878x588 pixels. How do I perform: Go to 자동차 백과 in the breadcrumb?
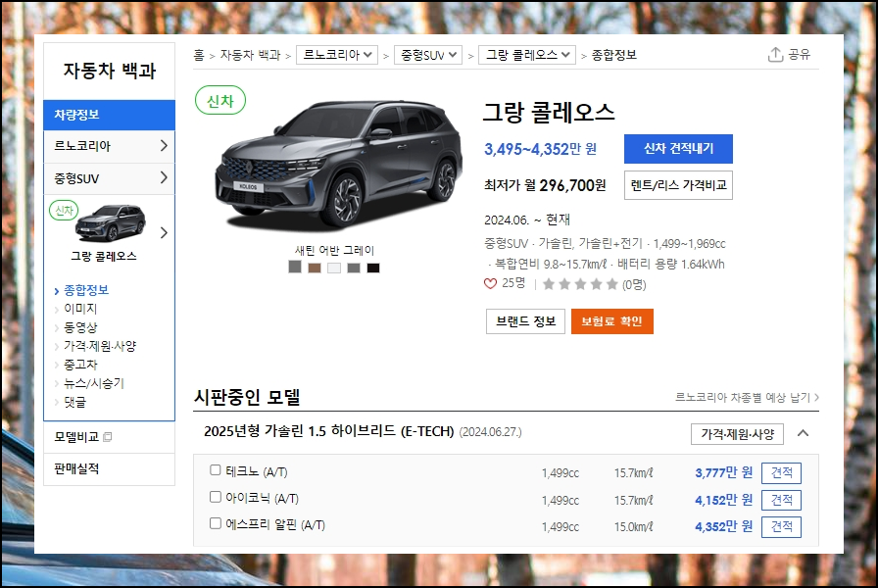point(250,55)
